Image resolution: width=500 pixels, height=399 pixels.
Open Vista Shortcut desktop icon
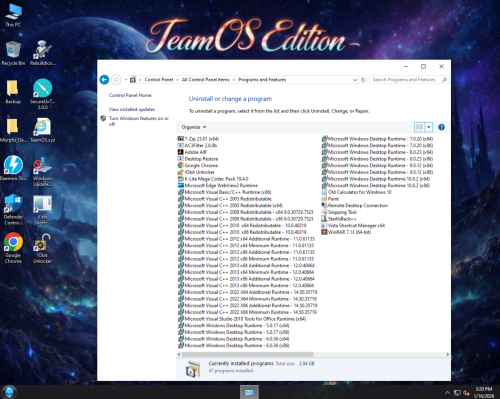[x=43, y=210]
